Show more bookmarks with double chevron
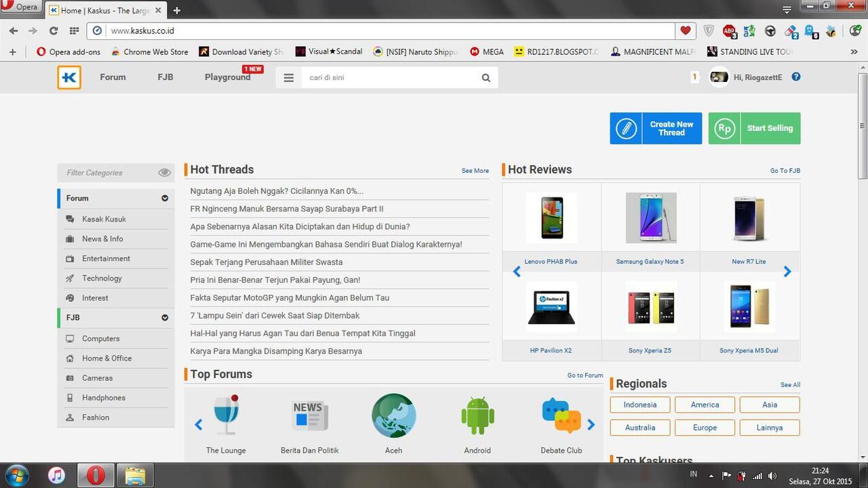This screenshot has height=488, width=868. (854, 52)
